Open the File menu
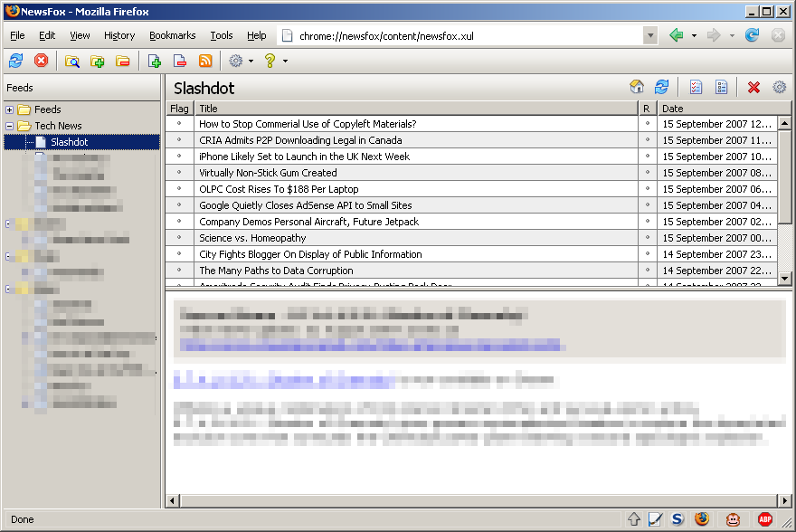Viewport: 796px width, 532px height. 17,35
